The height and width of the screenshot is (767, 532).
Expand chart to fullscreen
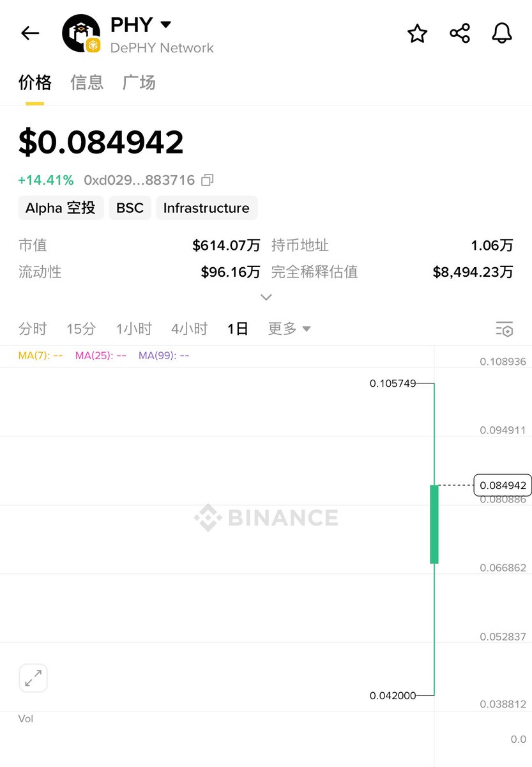[33, 678]
